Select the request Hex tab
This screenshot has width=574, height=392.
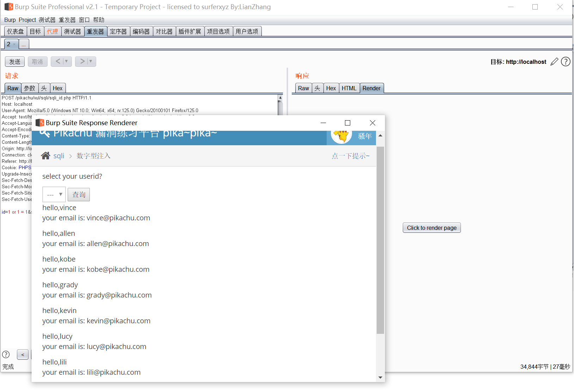tap(58, 88)
